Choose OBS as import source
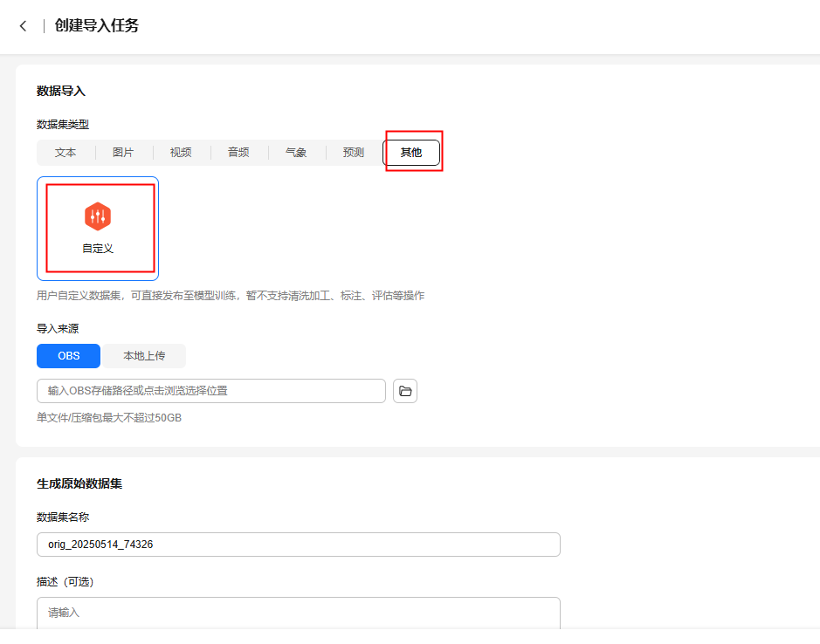Image resolution: width=820 pixels, height=644 pixels. click(x=68, y=356)
